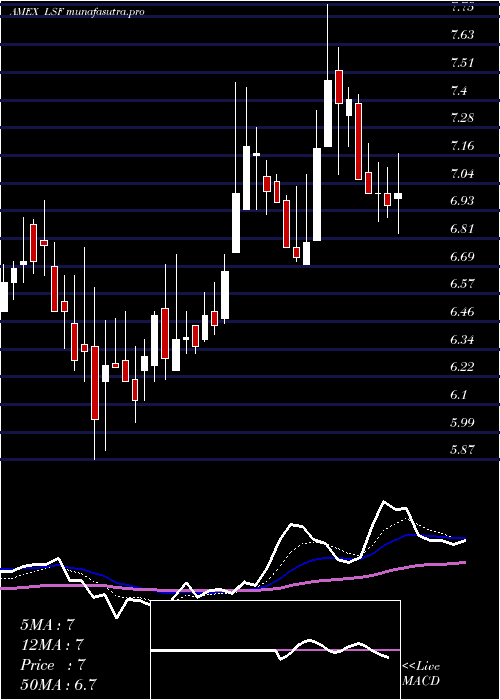Click the 6.93 price axis label
Image resolution: width=500 pixels, height=700 pixels.
[x=462, y=200]
